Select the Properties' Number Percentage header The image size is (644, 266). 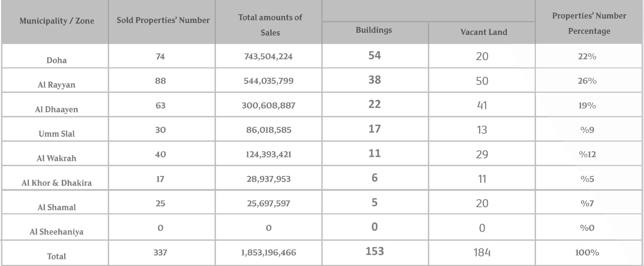tap(589, 23)
